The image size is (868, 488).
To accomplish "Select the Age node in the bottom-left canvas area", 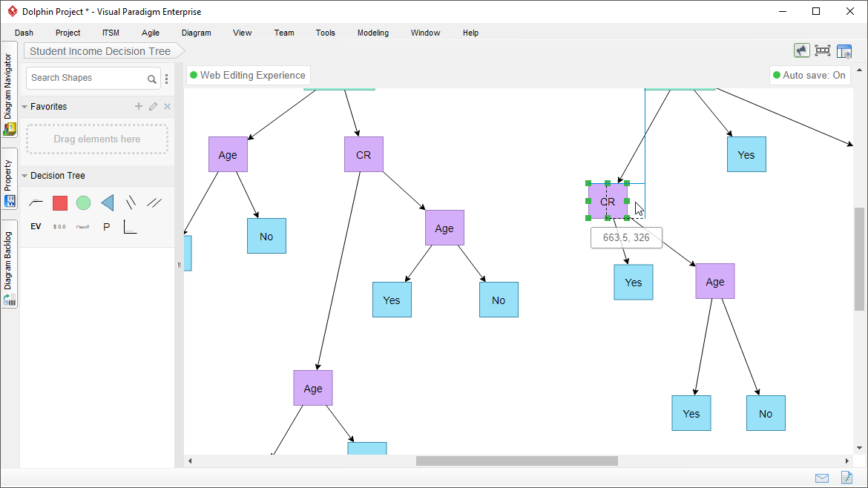I will click(313, 389).
